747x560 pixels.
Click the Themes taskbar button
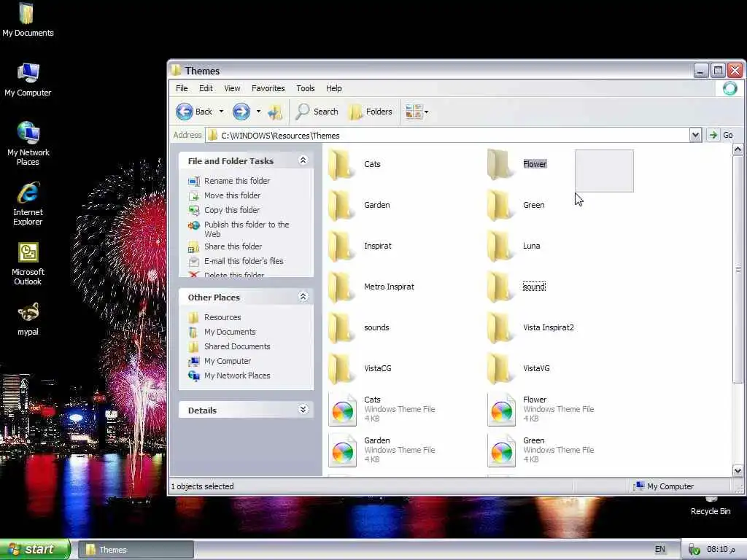[x=136, y=550]
